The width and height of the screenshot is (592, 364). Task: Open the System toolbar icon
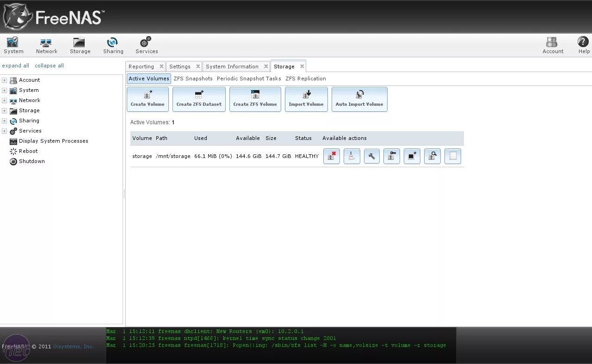13,45
